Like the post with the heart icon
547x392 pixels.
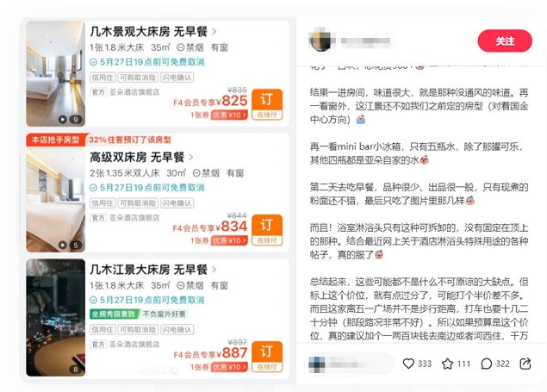(x=408, y=364)
